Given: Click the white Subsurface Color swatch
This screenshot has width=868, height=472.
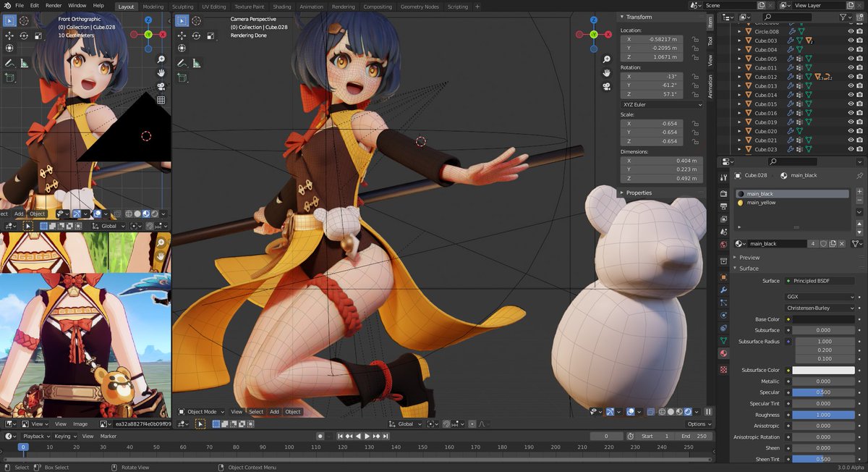Looking at the screenshot, I should pyautogui.click(x=823, y=370).
